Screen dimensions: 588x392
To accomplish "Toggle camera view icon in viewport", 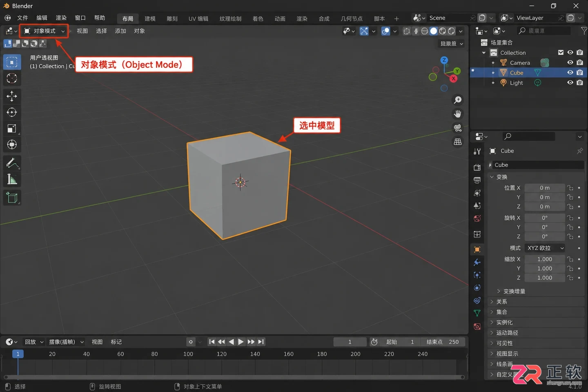I will [458, 128].
